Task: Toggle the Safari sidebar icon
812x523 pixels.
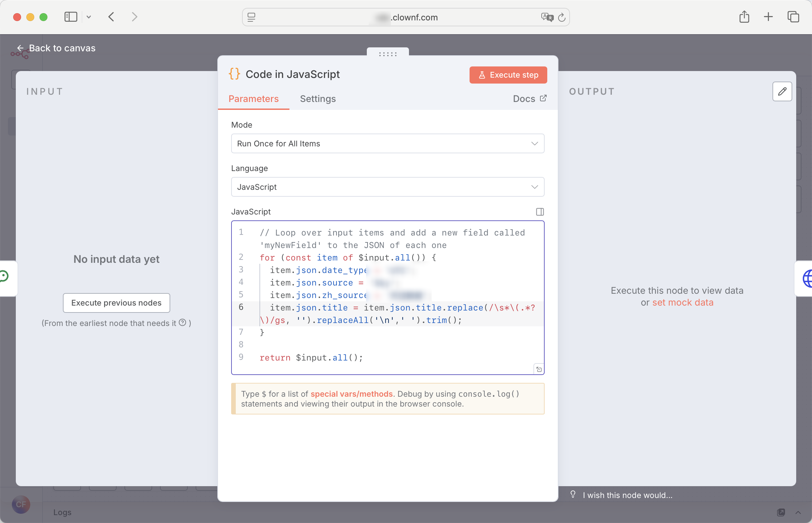Action: click(71, 17)
